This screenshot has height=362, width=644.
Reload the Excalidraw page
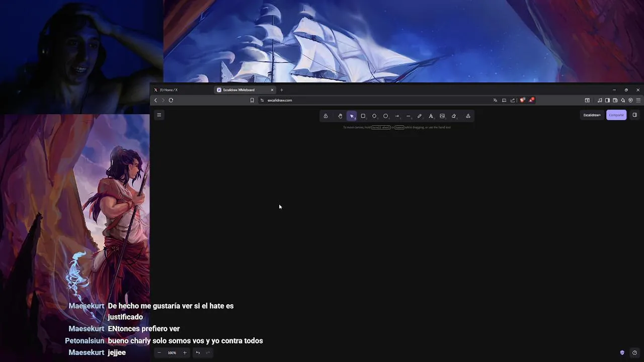pos(171,100)
